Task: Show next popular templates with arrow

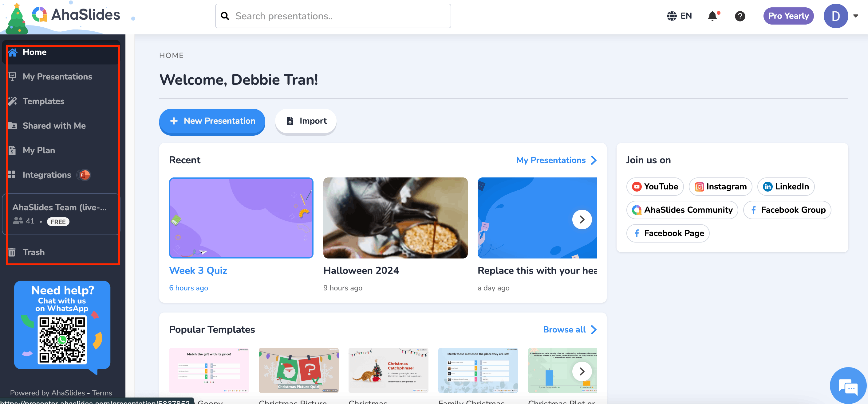Action: [582, 371]
